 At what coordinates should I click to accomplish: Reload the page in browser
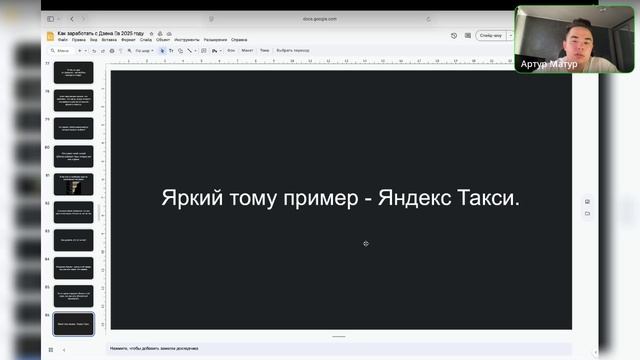(x=428, y=19)
